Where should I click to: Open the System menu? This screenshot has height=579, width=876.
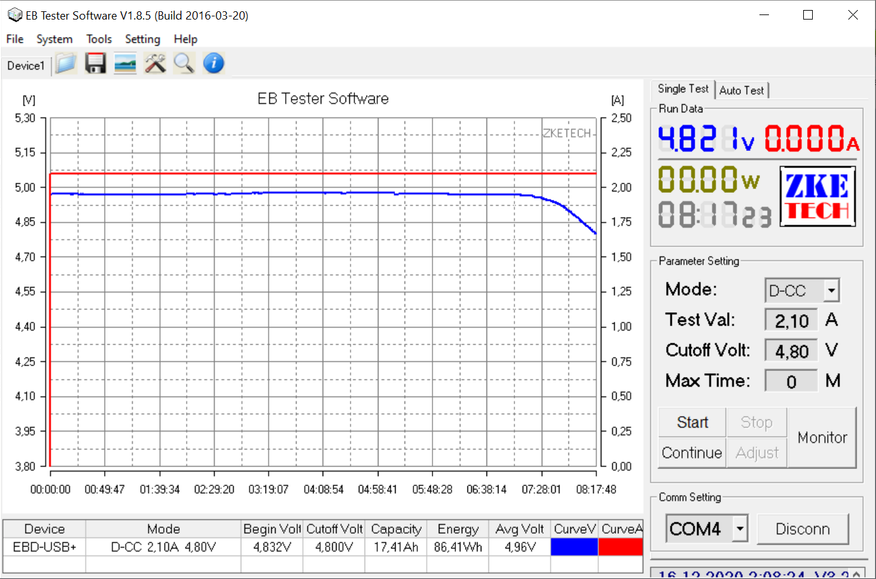[54, 39]
